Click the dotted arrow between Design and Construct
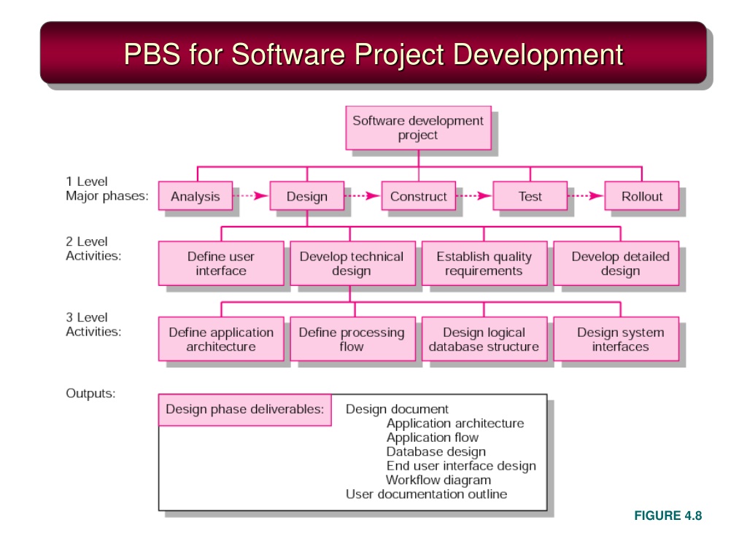Viewport: 747px width, 560px height. [362, 195]
